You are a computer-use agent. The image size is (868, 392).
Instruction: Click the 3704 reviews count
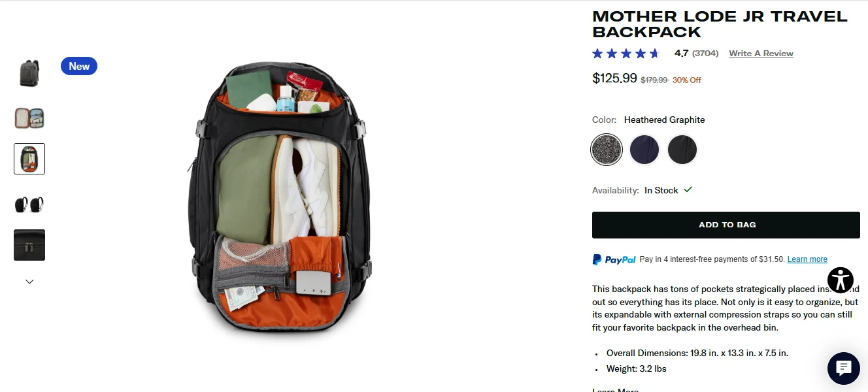pyautogui.click(x=705, y=54)
